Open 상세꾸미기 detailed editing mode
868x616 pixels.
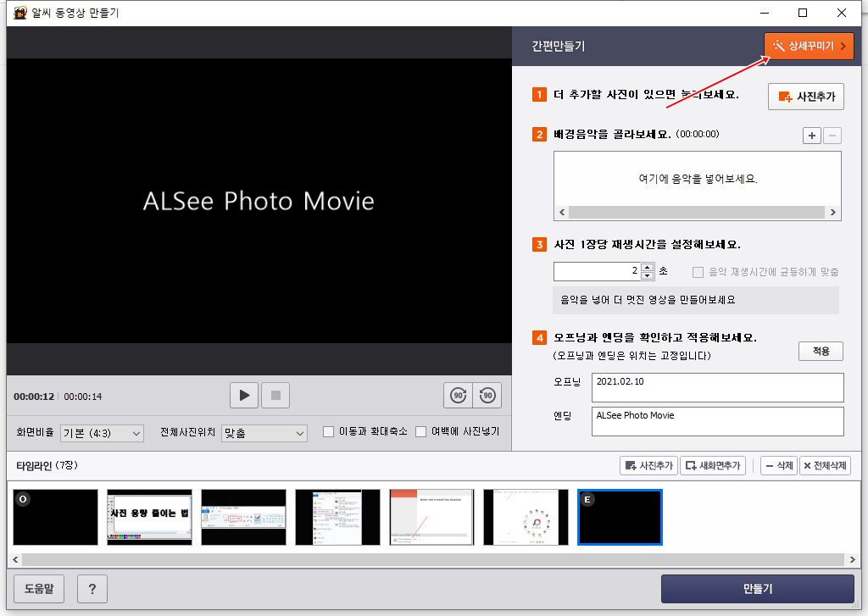tap(809, 46)
